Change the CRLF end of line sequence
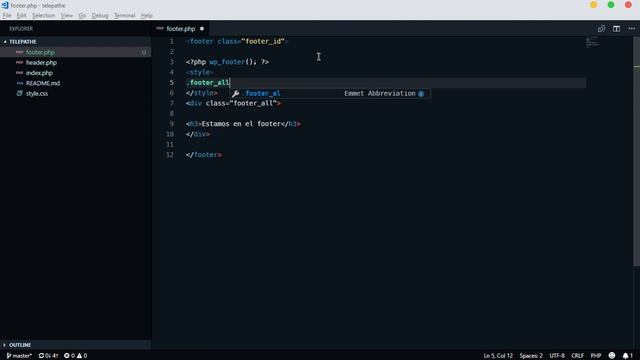This screenshot has width=640, height=360. [577, 356]
